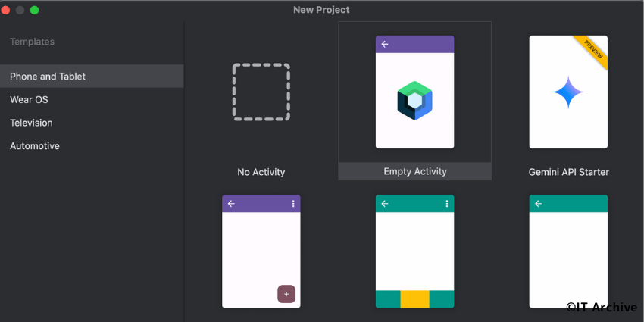Click overflow dots in teal bottom navigation template
The height and width of the screenshot is (322, 644).
point(447,204)
